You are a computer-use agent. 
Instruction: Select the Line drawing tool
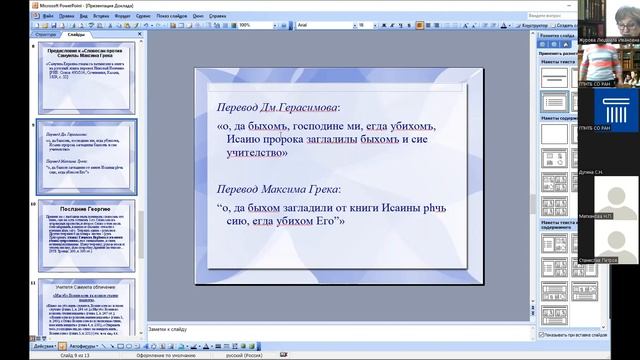pos(104,346)
